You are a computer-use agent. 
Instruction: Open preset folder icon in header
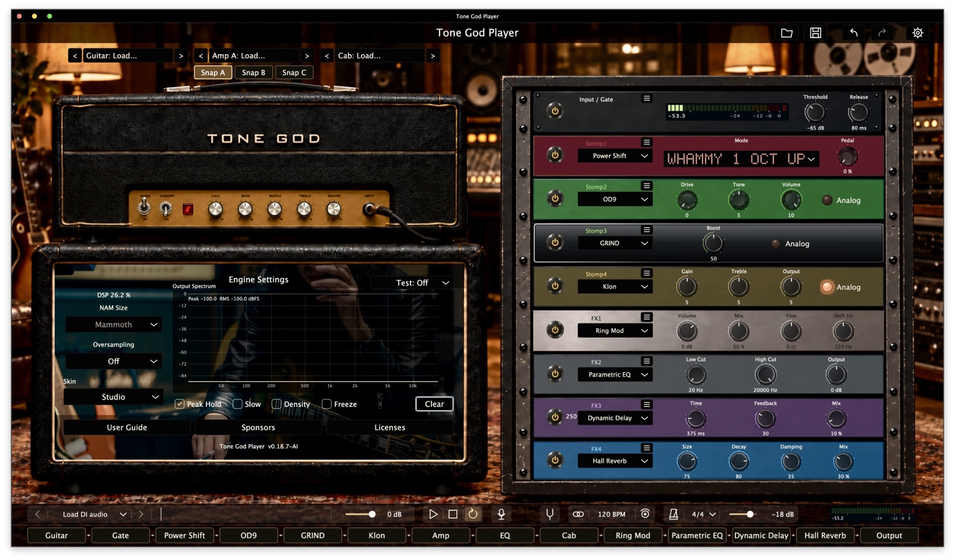(787, 33)
